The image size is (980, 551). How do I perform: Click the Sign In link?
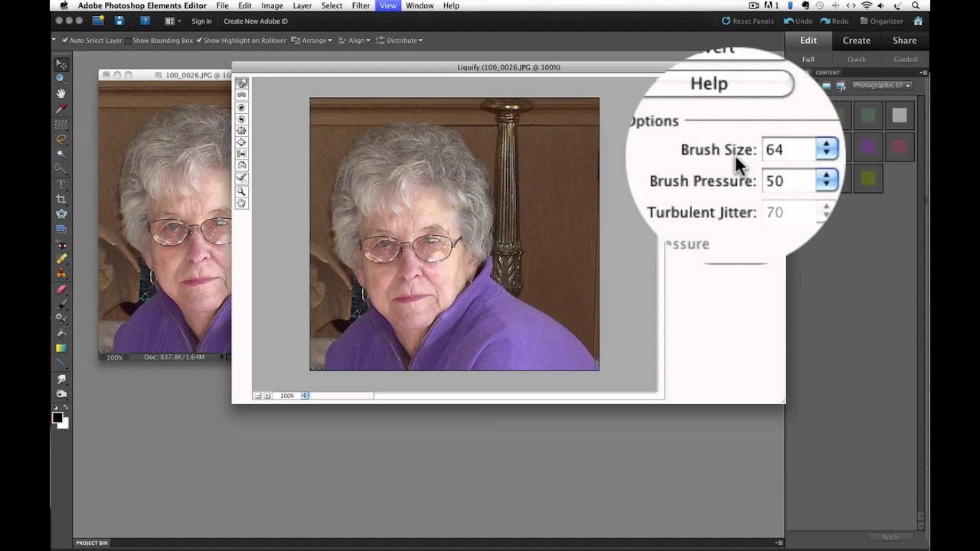(201, 21)
